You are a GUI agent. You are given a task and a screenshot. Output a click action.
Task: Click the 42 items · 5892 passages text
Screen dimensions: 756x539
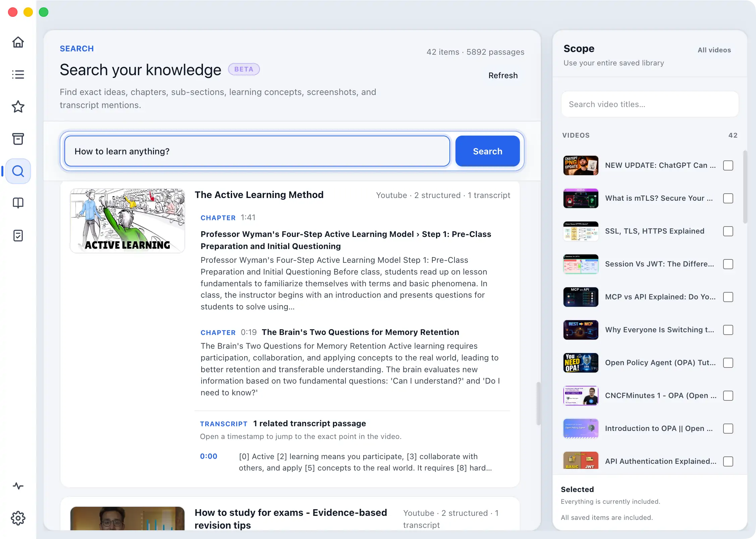(x=475, y=52)
